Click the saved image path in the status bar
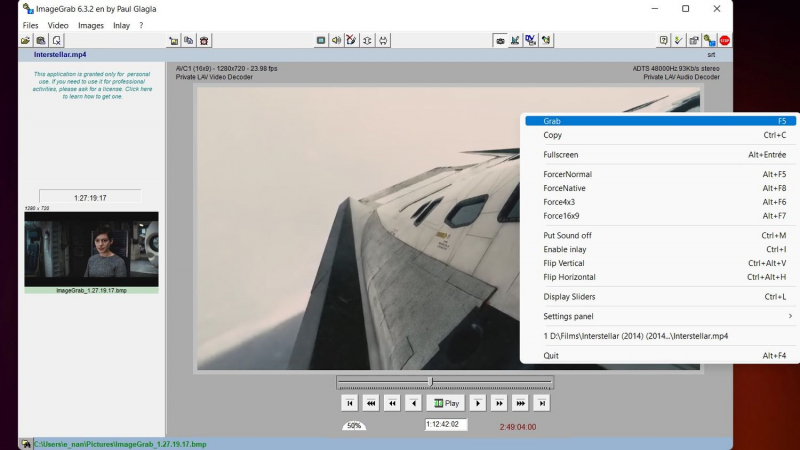The height and width of the screenshot is (450, 800). click(120, 444)
